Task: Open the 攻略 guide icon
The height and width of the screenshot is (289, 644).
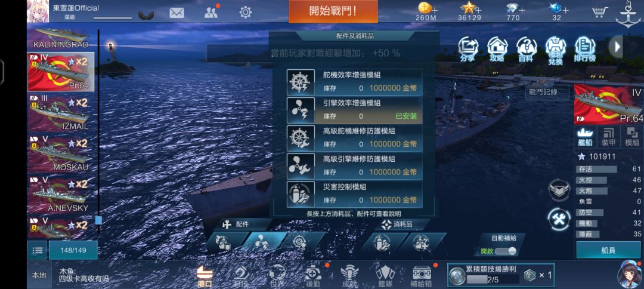Action: [x=497, y=48]
